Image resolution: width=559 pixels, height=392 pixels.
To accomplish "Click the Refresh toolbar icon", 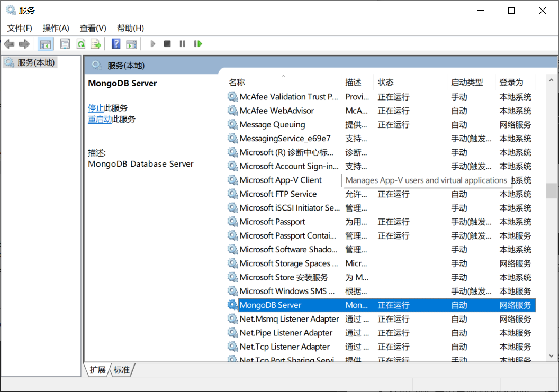I will tap(80, 44).
